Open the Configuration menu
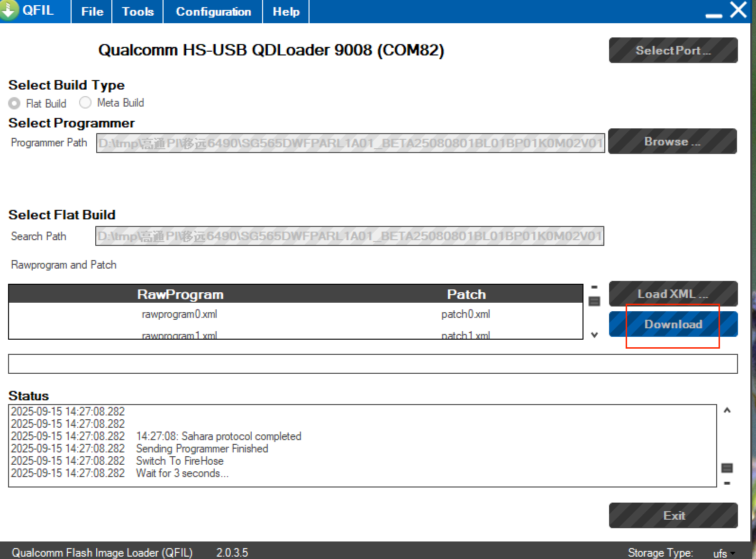This screenshot has height=559, width=756. tap(213, 11)
